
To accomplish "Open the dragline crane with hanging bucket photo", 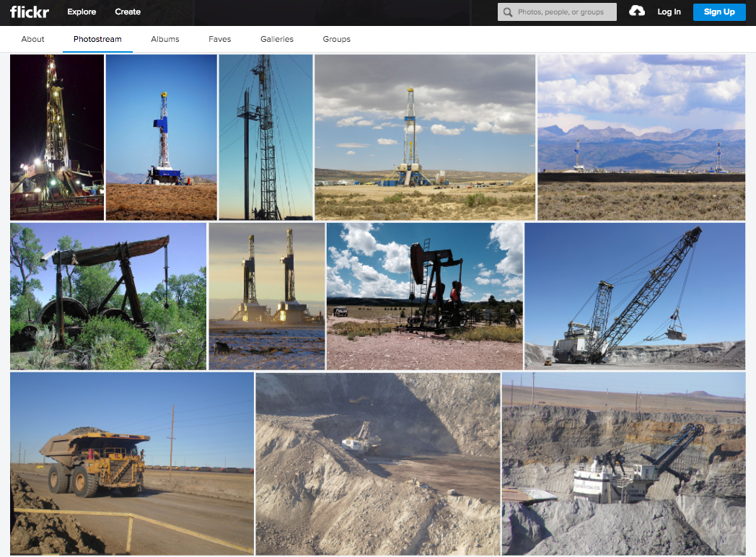I will [x=635, y=296].
